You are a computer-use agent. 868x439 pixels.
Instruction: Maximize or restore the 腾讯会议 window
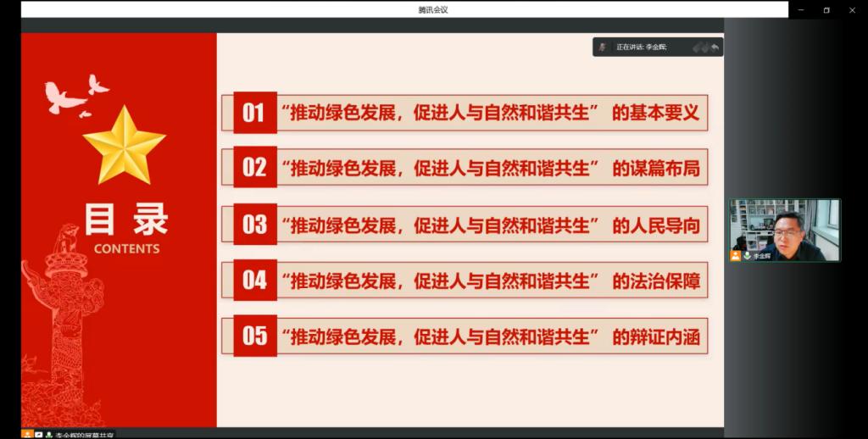[826, 9]
